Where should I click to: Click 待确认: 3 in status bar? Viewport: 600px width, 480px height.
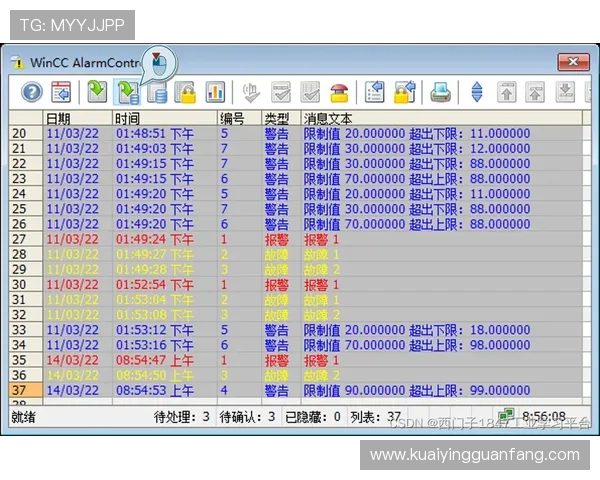[x=248, y=417]
